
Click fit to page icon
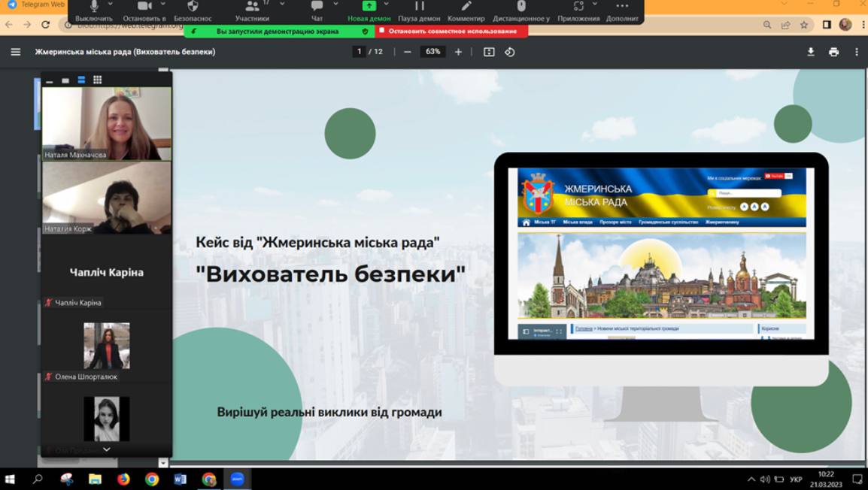(x=489, y=52)
